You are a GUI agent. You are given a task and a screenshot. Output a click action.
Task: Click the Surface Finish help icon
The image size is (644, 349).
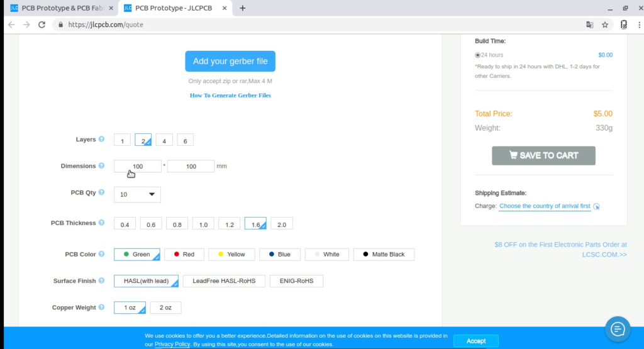(x=101, y=280)
